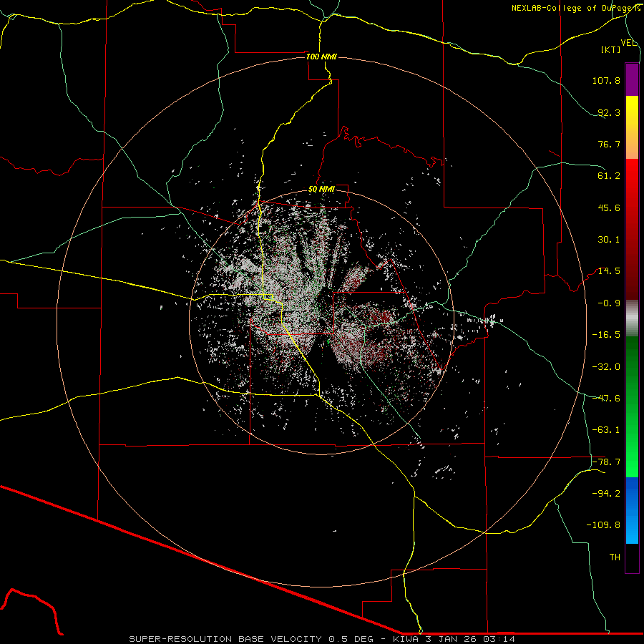Image resolution: width=644 pixels, height=644 pixels.
Task: Click the black TH segment of the color bar
Action: [632, 558]
